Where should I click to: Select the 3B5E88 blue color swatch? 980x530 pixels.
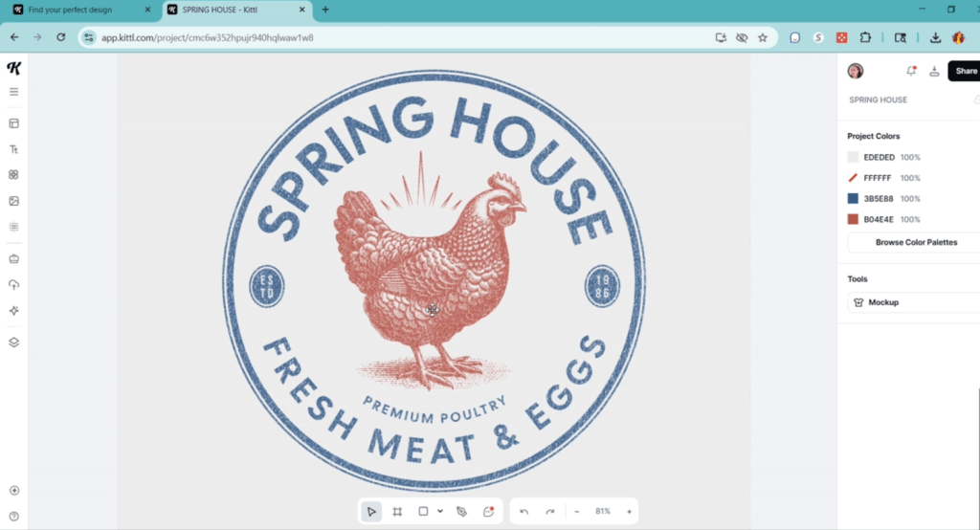[853, 199]
